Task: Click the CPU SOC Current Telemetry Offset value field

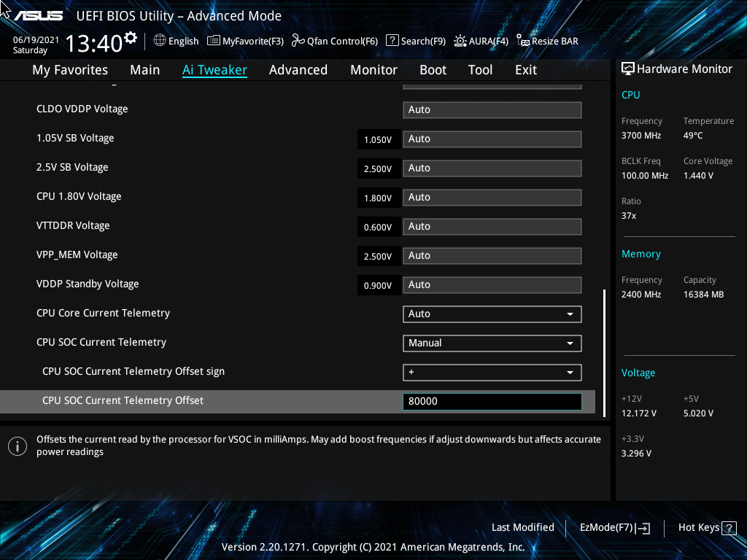Action: point(492,401)
